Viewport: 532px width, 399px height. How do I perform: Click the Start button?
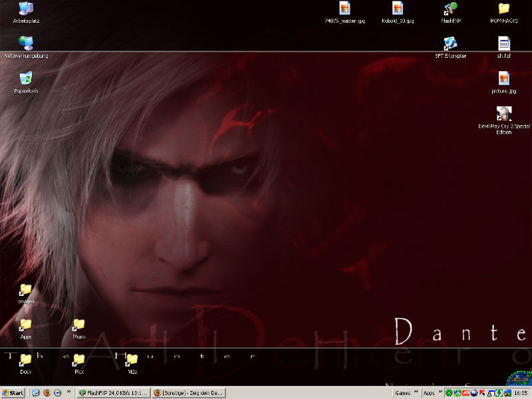coord(13,393)
